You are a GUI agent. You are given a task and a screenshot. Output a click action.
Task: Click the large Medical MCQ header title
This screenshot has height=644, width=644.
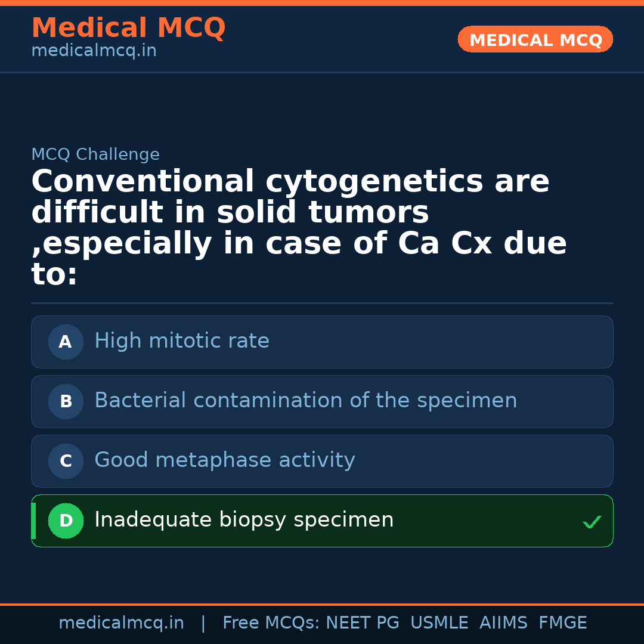(128, 28)
